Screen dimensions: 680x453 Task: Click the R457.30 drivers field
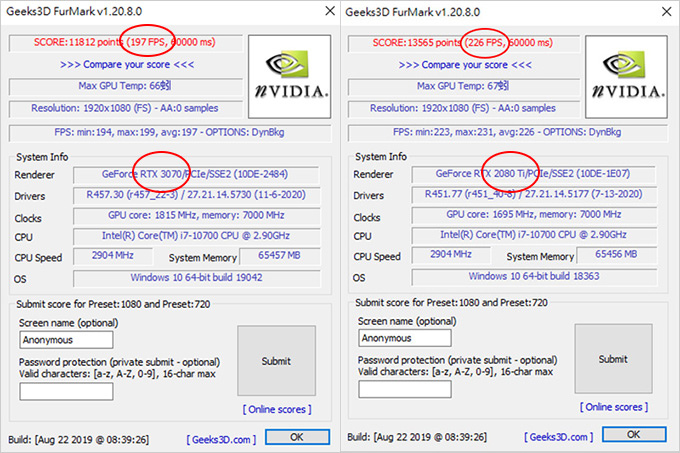196,195
